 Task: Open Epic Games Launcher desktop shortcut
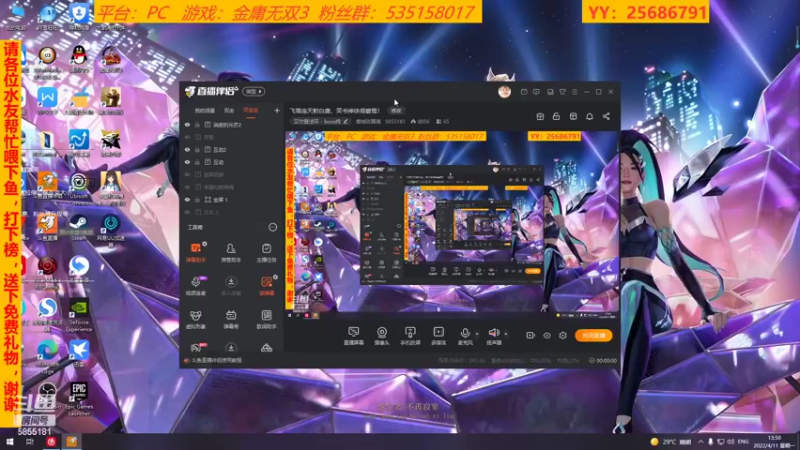[x=79, y=398]
